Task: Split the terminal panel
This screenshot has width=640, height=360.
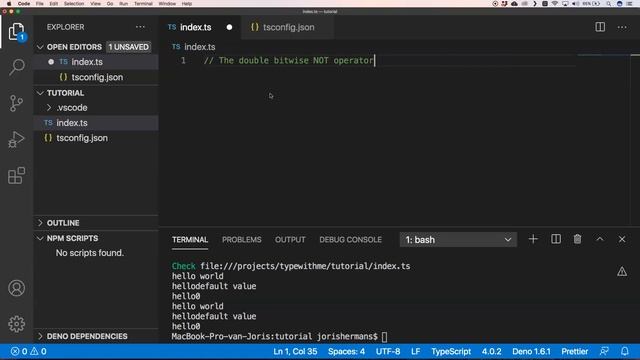Action: click(x=556, y=239)
